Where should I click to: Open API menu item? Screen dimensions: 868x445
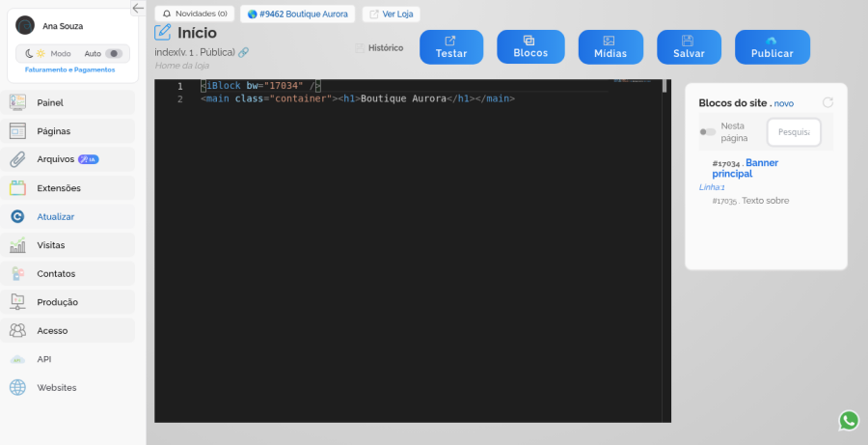[68, 359]
